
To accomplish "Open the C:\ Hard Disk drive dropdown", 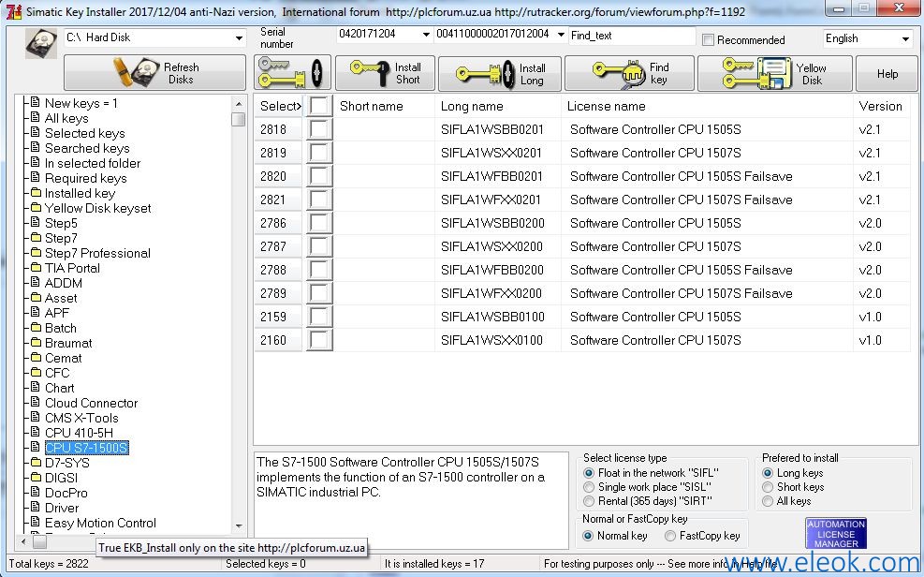I will click(x=239, y=37).
